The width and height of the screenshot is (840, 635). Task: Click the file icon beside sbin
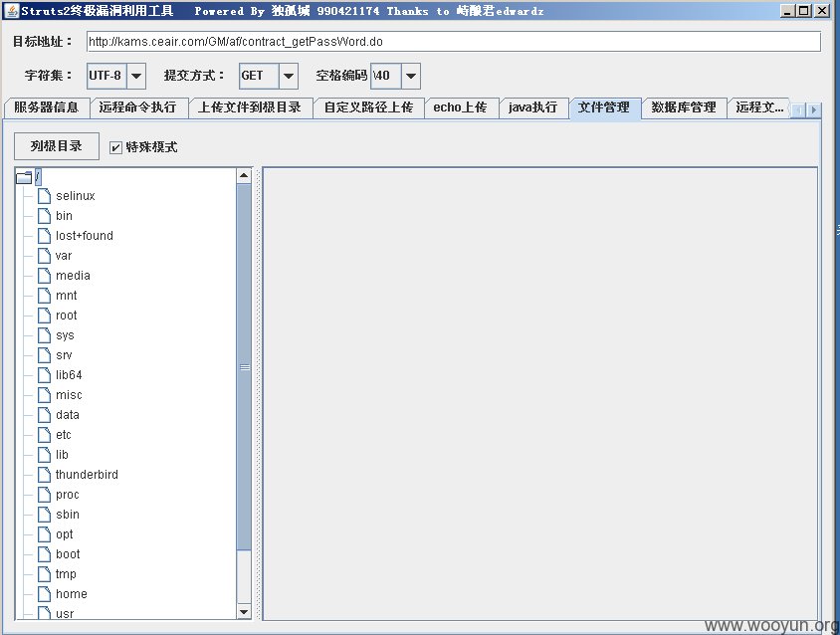tap(45, 515)
